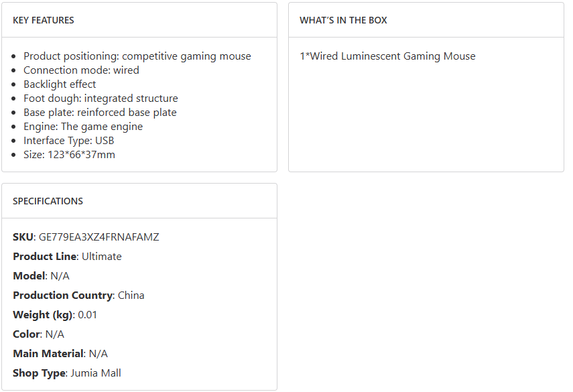The image size is (573, 392).
Task: Click the 'Size: 123*66*37mm' bullet
Action: click(69, 155)
